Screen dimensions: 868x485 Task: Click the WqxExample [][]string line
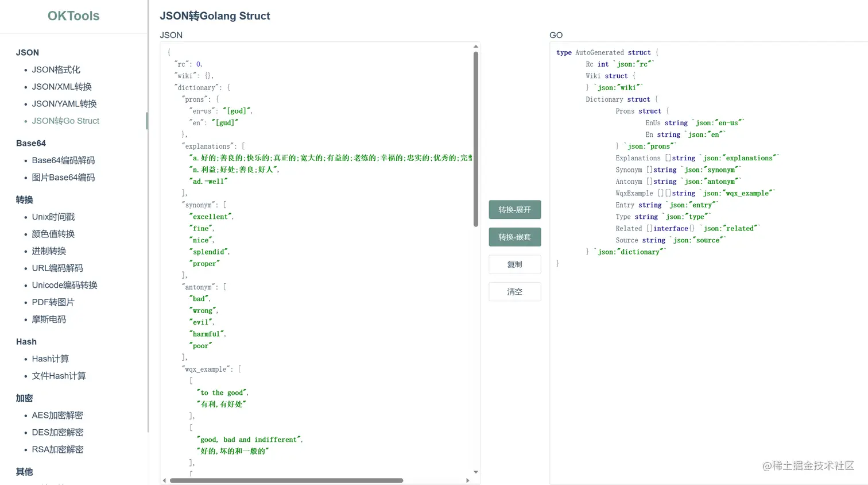coord(696,193)
